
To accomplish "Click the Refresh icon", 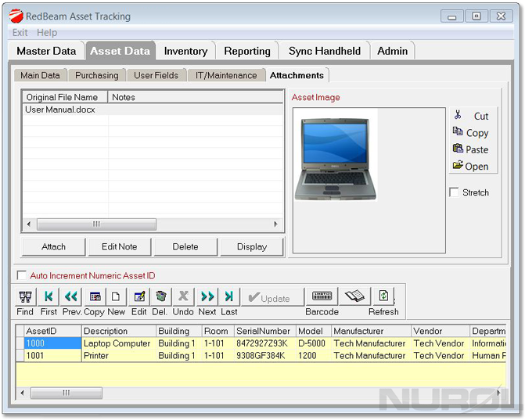I will [383, 296].
